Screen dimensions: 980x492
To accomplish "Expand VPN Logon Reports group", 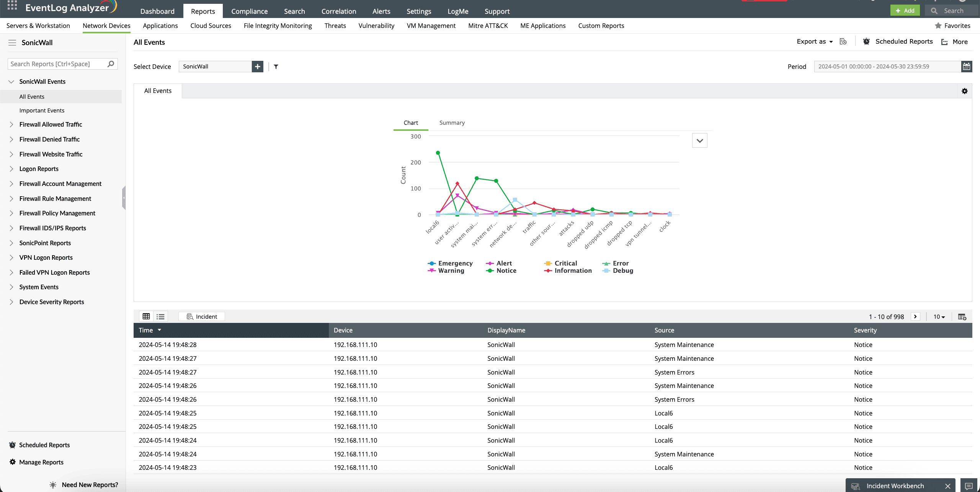I will pos(11,257).
